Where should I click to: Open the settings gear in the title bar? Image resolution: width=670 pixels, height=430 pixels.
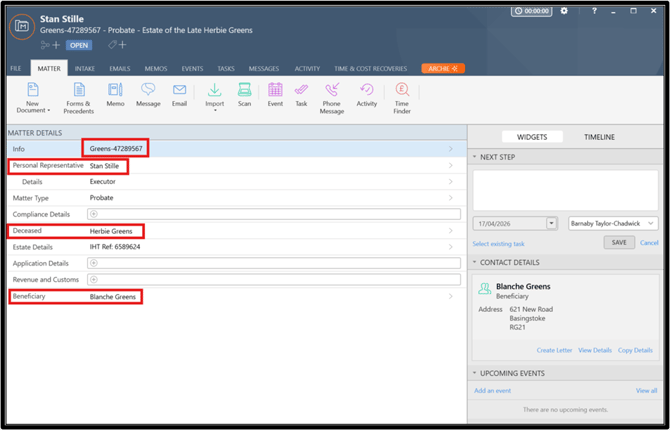[564, 11]
